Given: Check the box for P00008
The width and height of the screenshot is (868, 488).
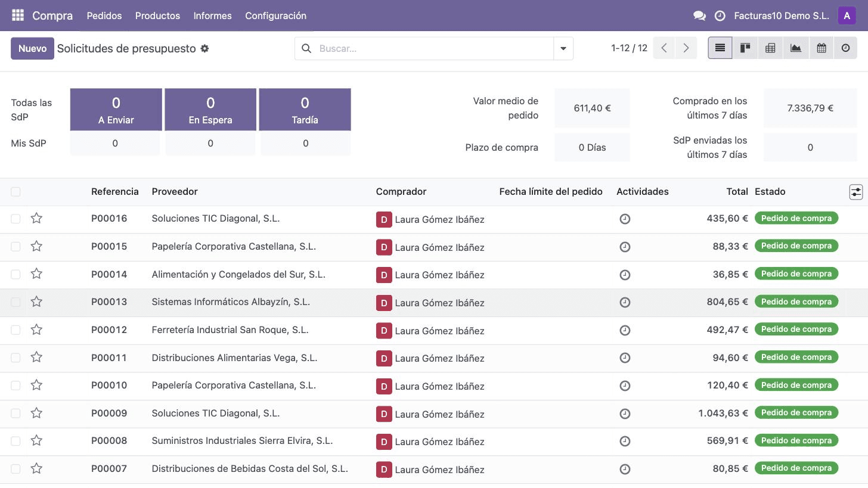Looking at the screenshot, I should click(x=15, y=441).
